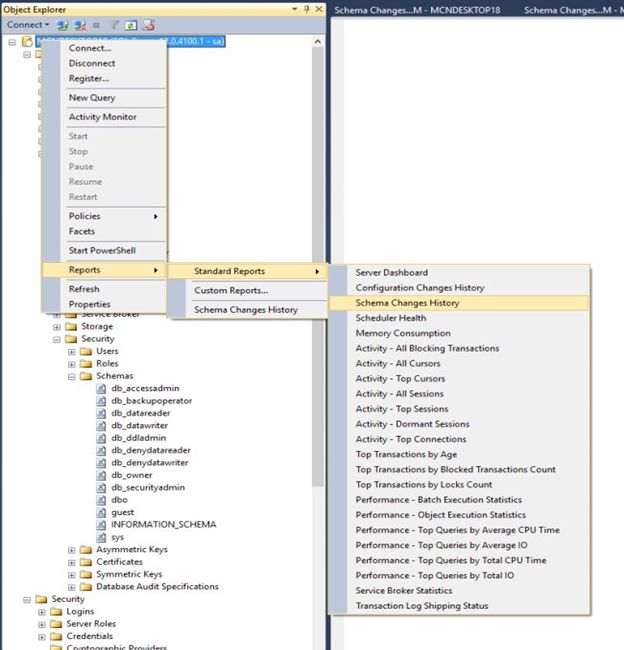The height and width of the screenshot is (650, 624).
Task: Collapse the server root node
Action: coord(12,42)
